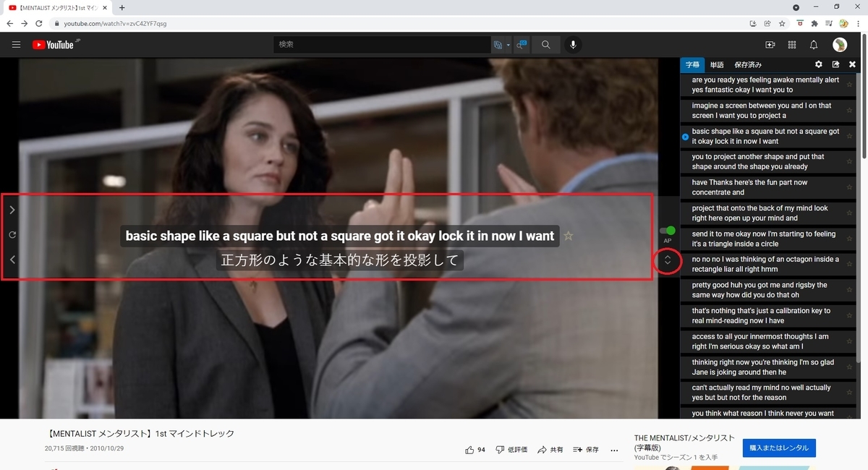Open dropdown arrow beside translate icon
The image size is (868, 470).
point(509,45)
